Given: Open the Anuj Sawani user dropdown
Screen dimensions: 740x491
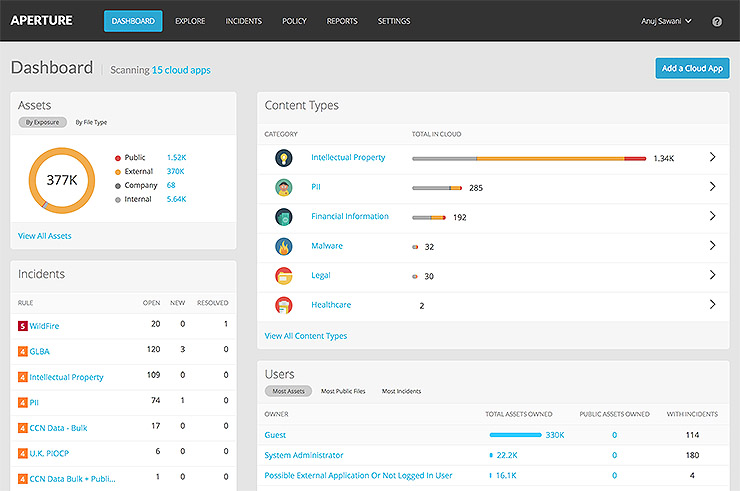Looking at the screenshot, I should pos(667,21).
